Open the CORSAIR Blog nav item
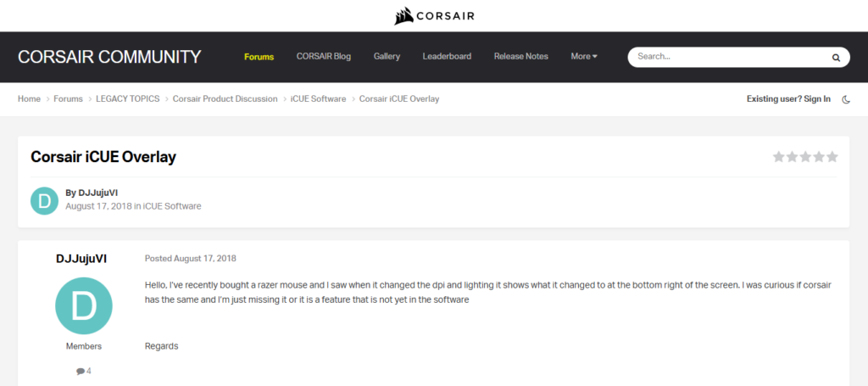This screenshot has height=386, width=868. [323, 57]
